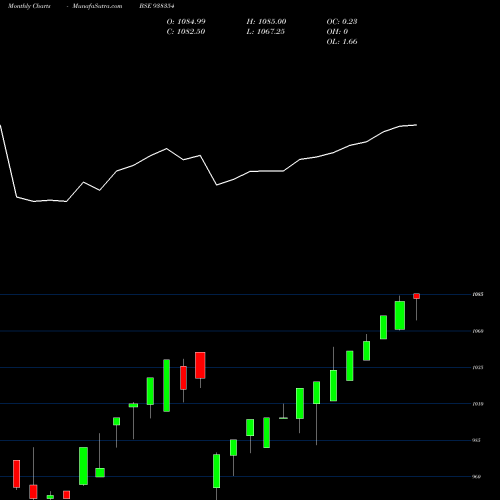Click the final point of the white line
This screenshot has height=500, width=500.
coord(416,125)
